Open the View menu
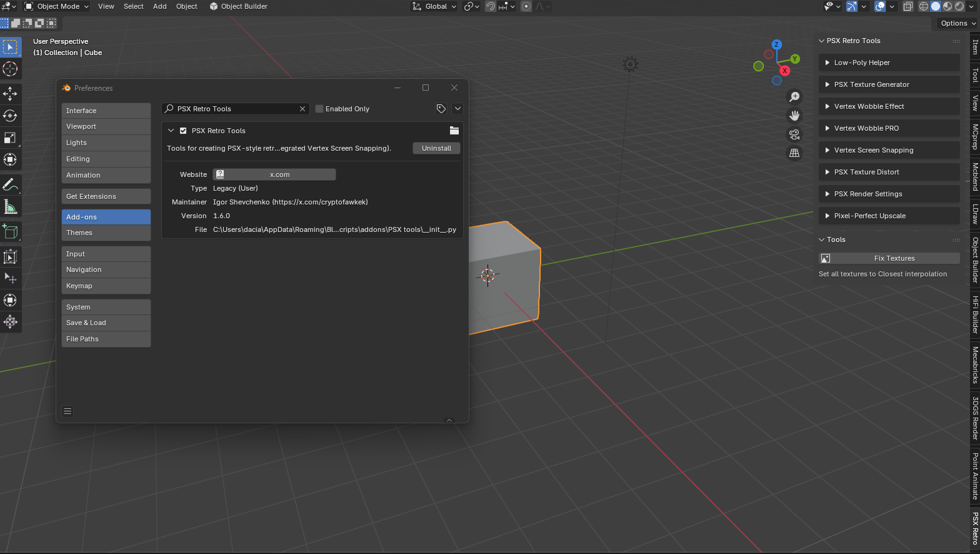 click(106, 6)
